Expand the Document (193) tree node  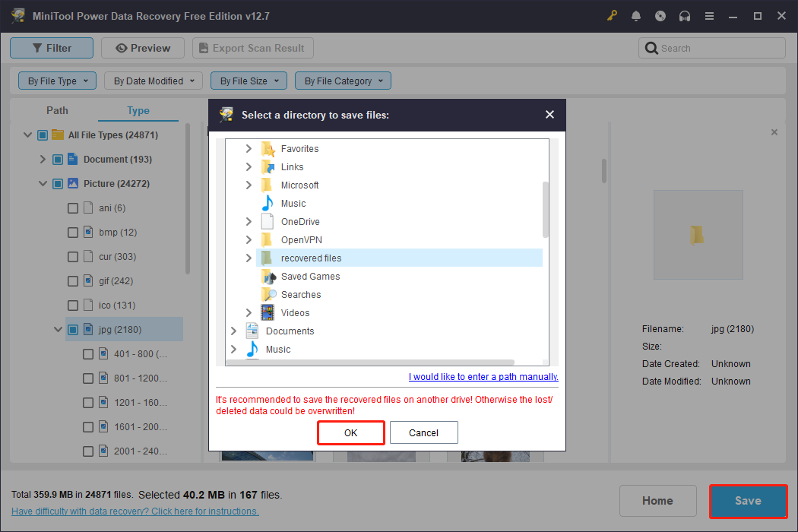[43, 159]
